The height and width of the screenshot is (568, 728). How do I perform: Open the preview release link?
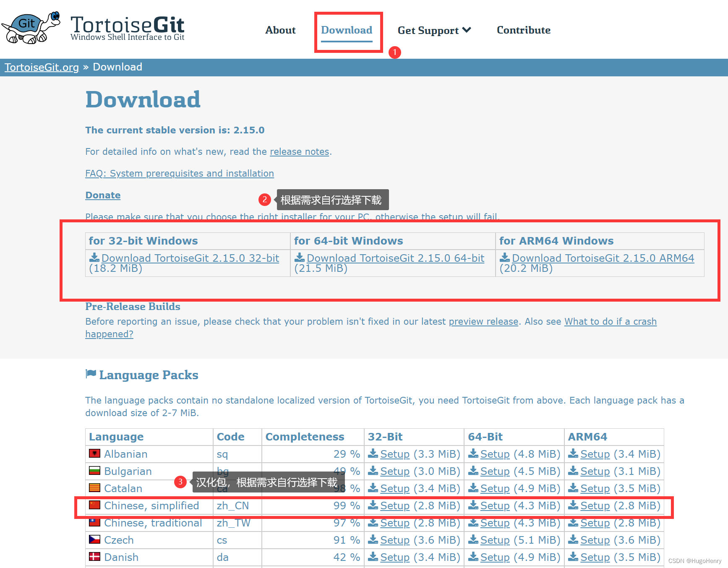coord(484,321)
